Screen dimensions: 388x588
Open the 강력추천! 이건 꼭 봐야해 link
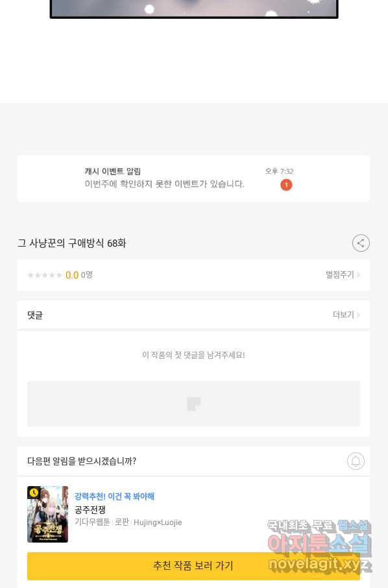(114, 496)
